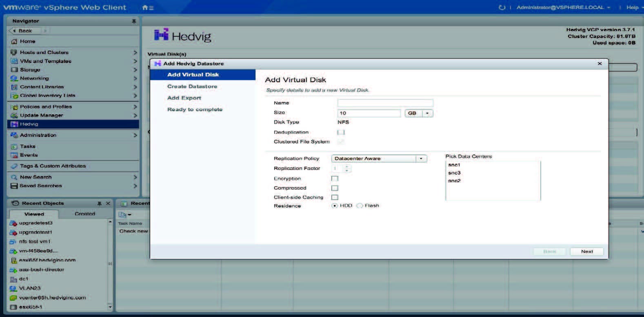Click the Recent Objects scroll up arrow
Screen dimensions: 644x317
110,222
